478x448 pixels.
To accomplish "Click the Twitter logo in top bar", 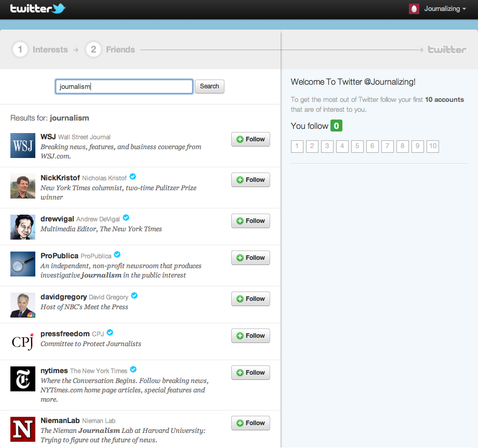I will pos(38,8).
